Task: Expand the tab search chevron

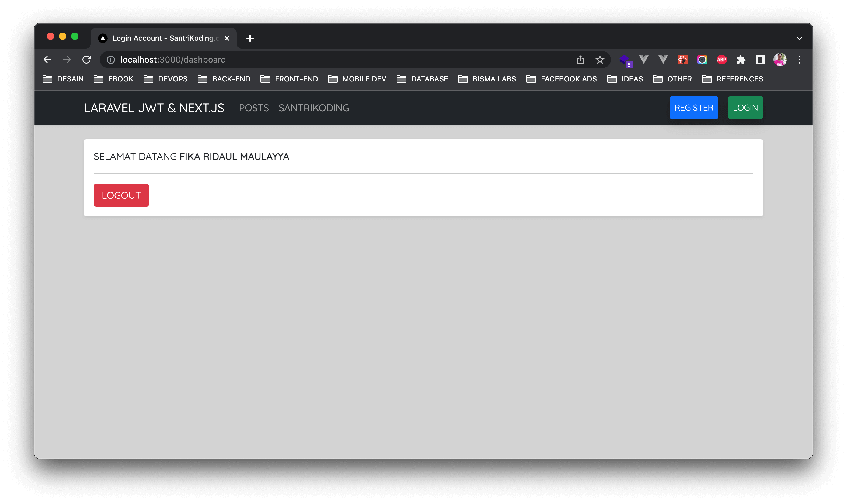Action: click(800, 38)
